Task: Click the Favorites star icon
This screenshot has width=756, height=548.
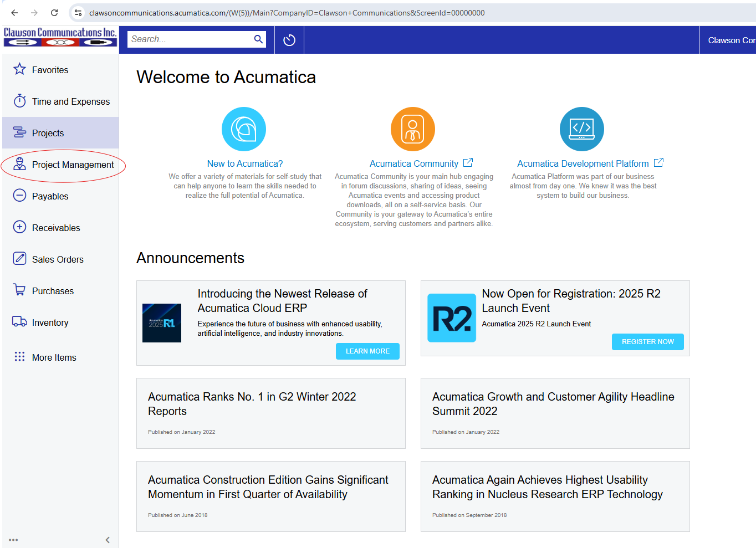Action: click(x=19, y=69)
